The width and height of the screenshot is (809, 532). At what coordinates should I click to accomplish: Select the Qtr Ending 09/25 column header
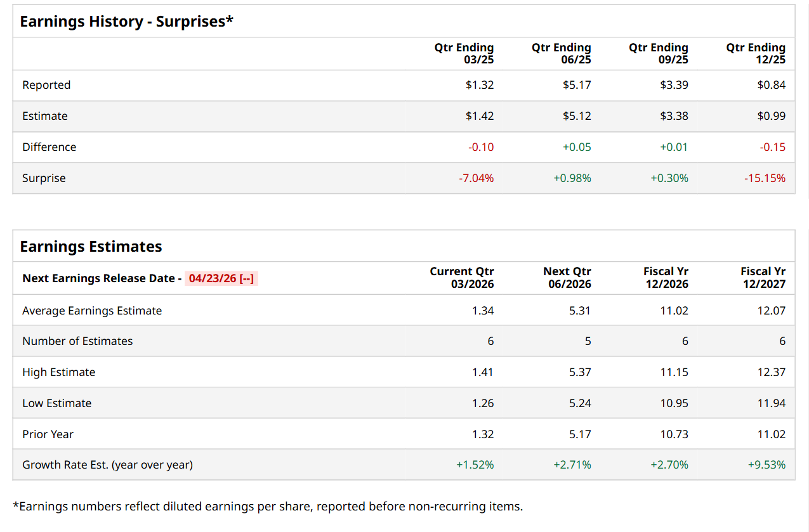(658, 54)
